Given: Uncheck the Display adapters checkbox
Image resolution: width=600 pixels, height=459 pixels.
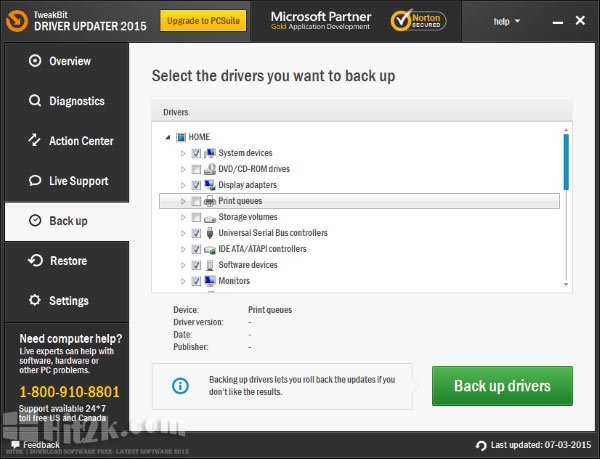Looking at the screenshot, I should [196, 186].
